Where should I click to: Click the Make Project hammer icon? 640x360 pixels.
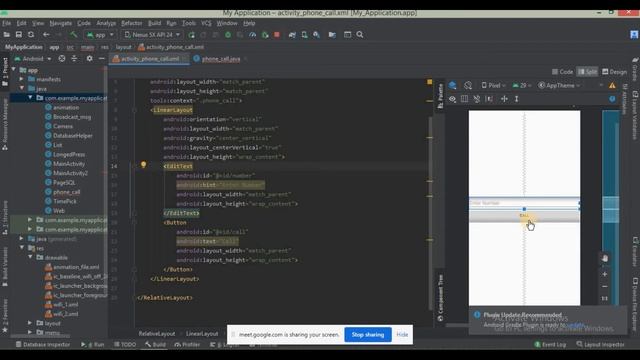(73, 35)
